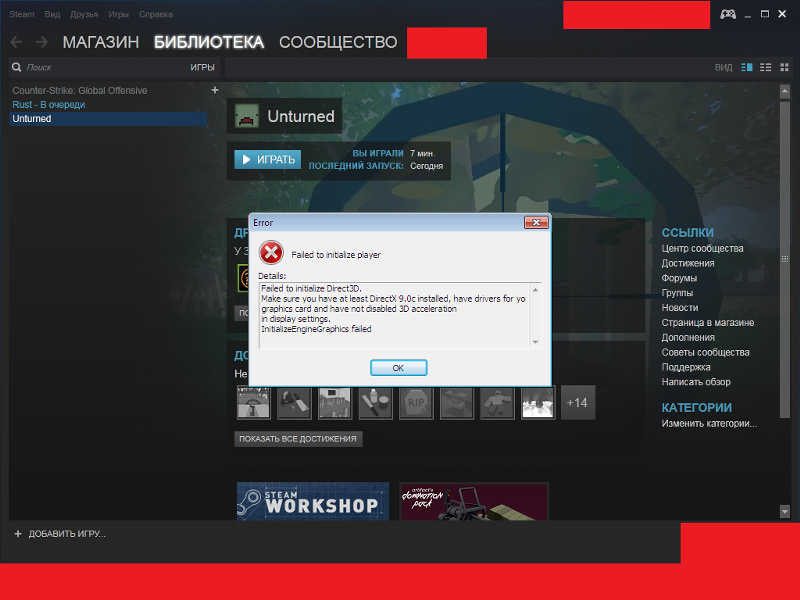Switch to the СООБЩЕСТВО tab

[x=338, y=42]
